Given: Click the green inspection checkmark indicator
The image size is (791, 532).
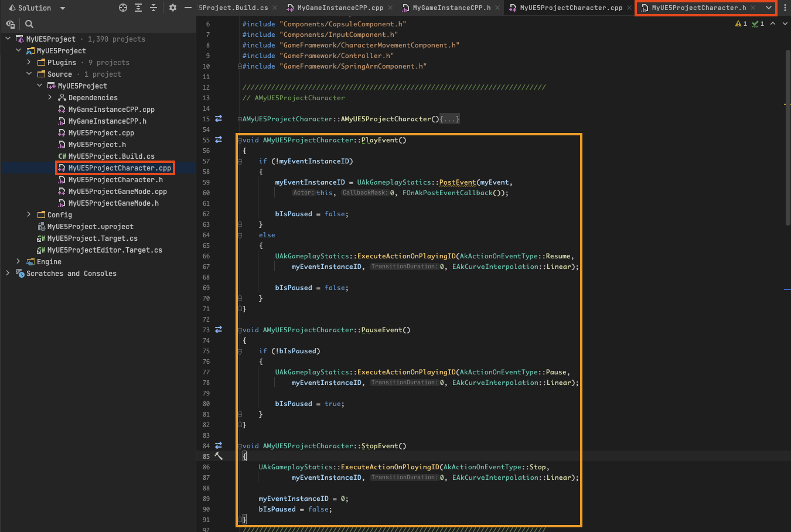Looking at the screenshot, I should point(755,23).
